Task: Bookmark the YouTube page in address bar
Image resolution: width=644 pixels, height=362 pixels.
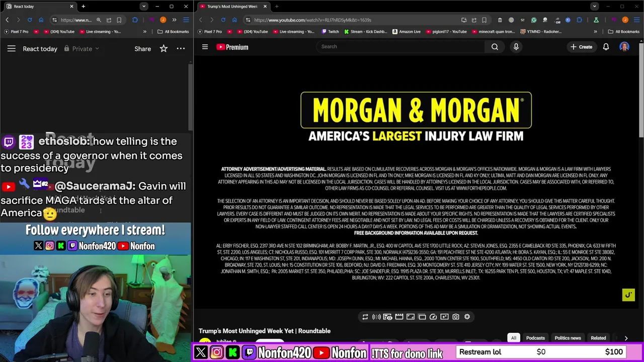Action: pyautogui.click(x=484, y=20)
